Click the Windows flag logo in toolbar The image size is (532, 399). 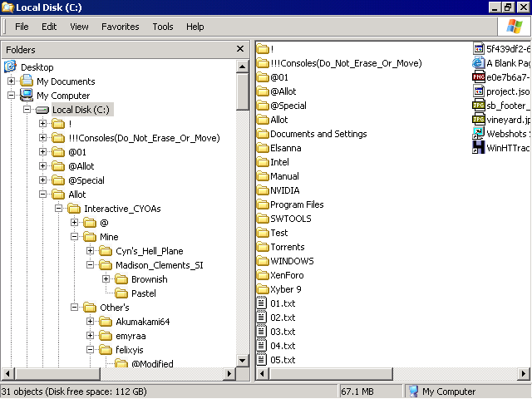click(x=515, y=27)
